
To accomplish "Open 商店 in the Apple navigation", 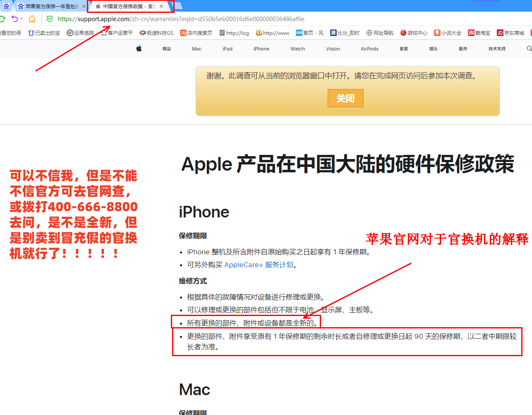I will pos(167,49).
